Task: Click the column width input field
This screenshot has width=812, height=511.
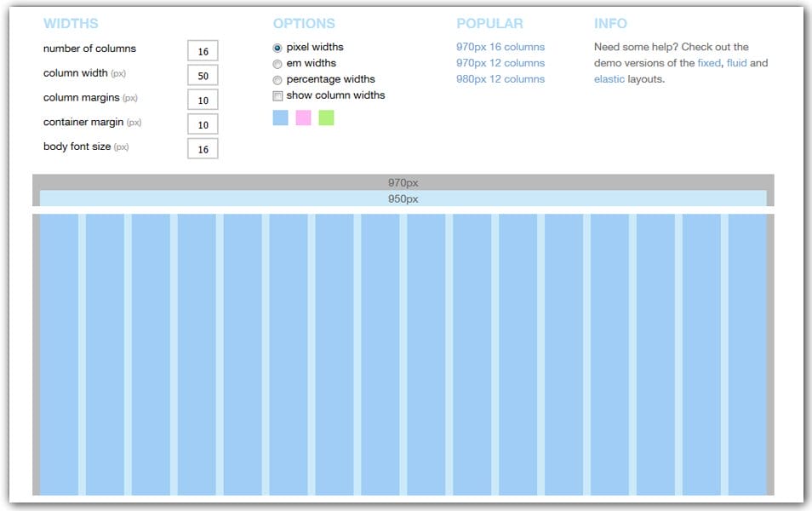Action: pos(203,76)
